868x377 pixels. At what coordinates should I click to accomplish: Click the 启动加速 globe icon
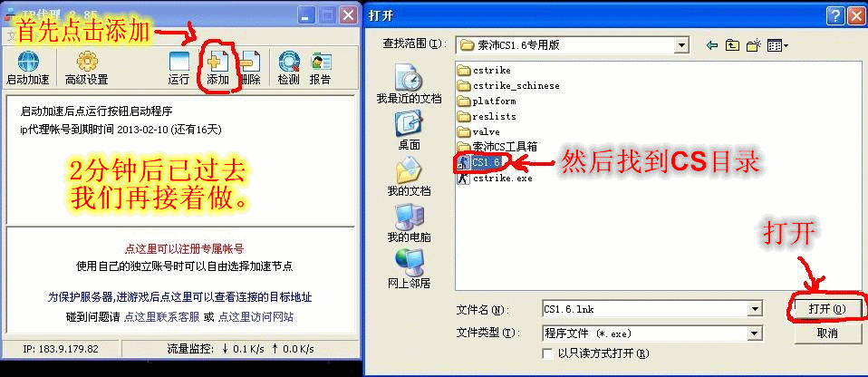28,62
